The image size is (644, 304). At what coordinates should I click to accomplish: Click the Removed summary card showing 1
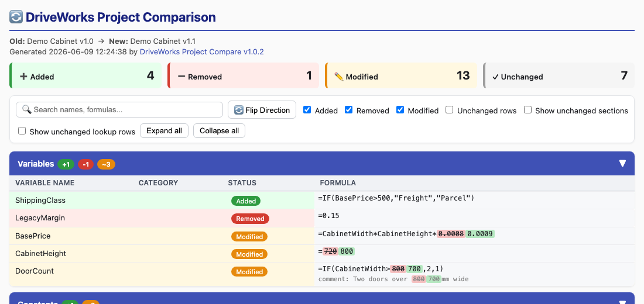[x=243, y=75]
